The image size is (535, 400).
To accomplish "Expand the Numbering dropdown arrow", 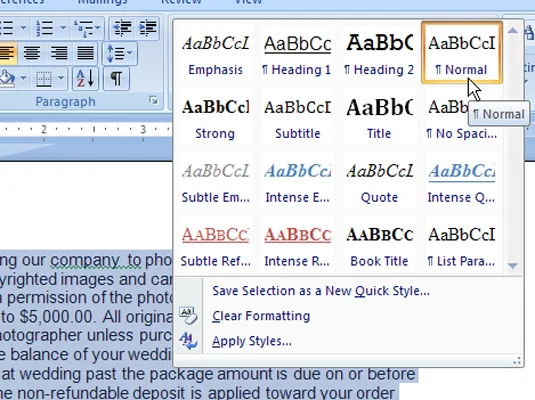I will (63, 28).
